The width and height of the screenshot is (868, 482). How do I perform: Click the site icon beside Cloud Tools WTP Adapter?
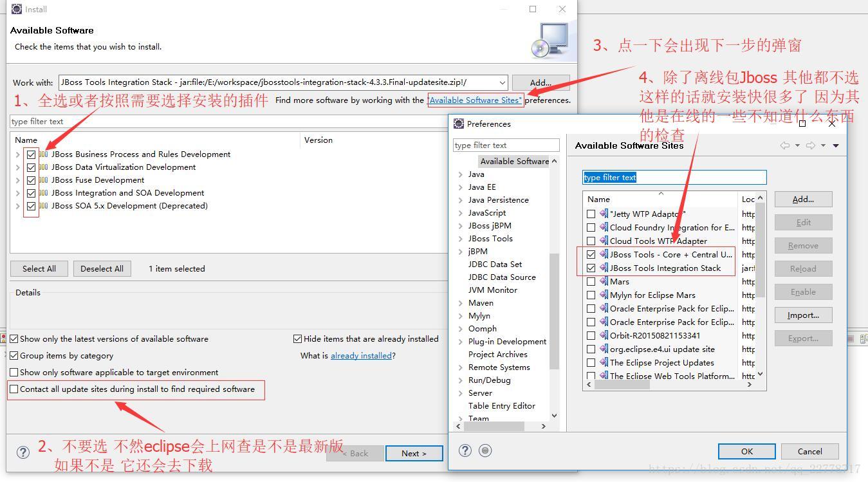[604, 241]
